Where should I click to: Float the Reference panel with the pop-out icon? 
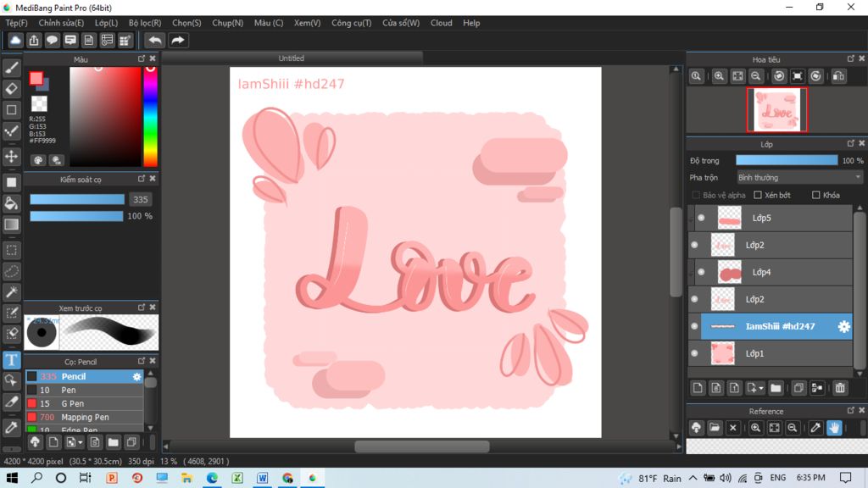click(x=851, y=411)
